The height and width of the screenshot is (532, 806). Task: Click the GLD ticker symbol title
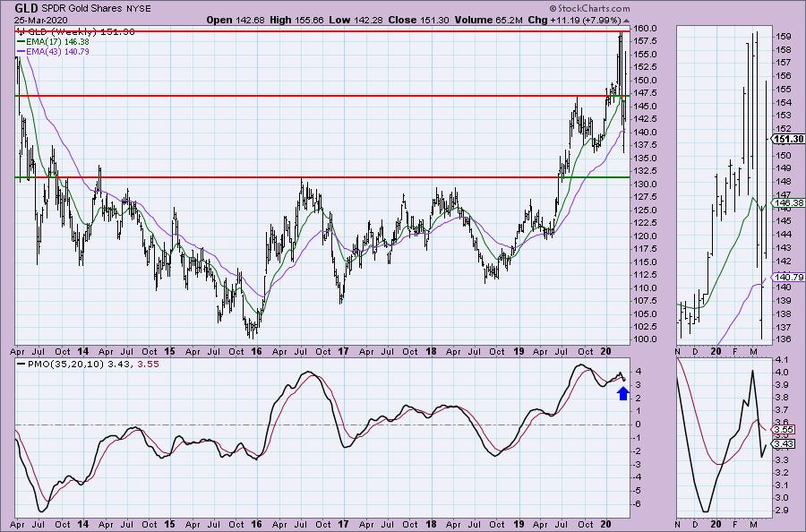tap(26, 8)
